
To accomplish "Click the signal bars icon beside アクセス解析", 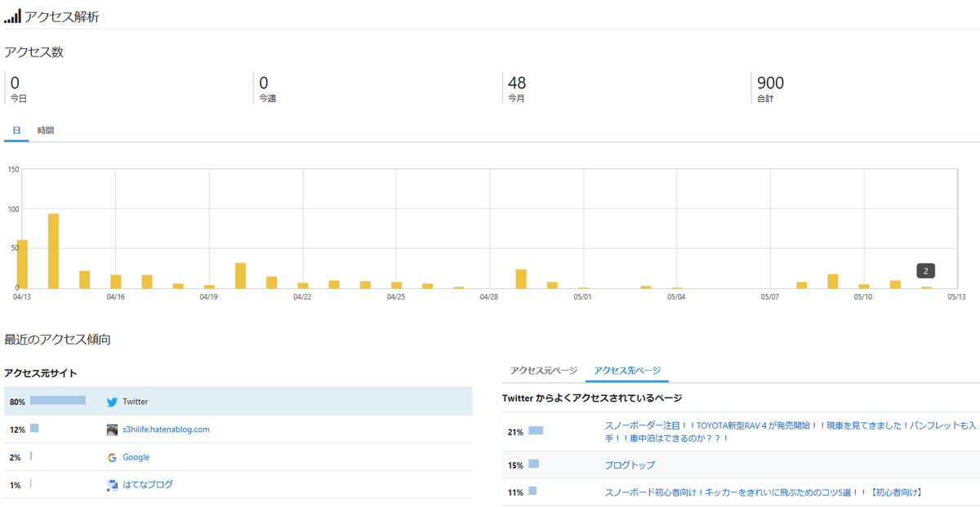I will click(x=12, y=16).
